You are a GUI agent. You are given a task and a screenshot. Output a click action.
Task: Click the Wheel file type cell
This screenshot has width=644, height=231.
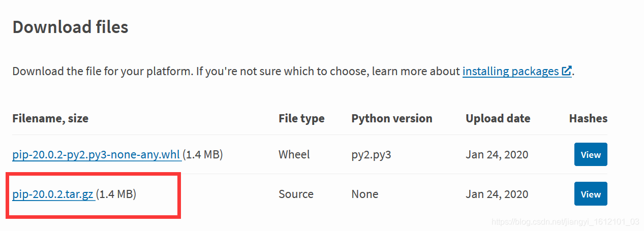[x=294, y=154]
